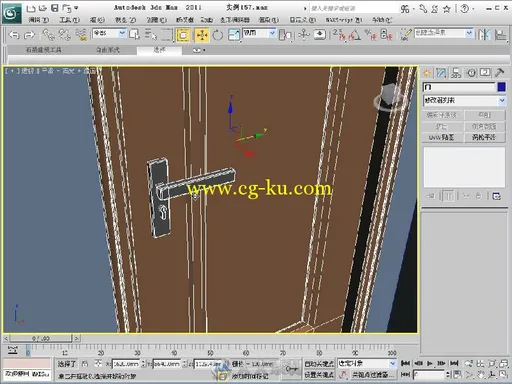This screenshot has height=384, width=512.
Task: Click Open File in quick access toolbar
Action: (x=43, y=8)
